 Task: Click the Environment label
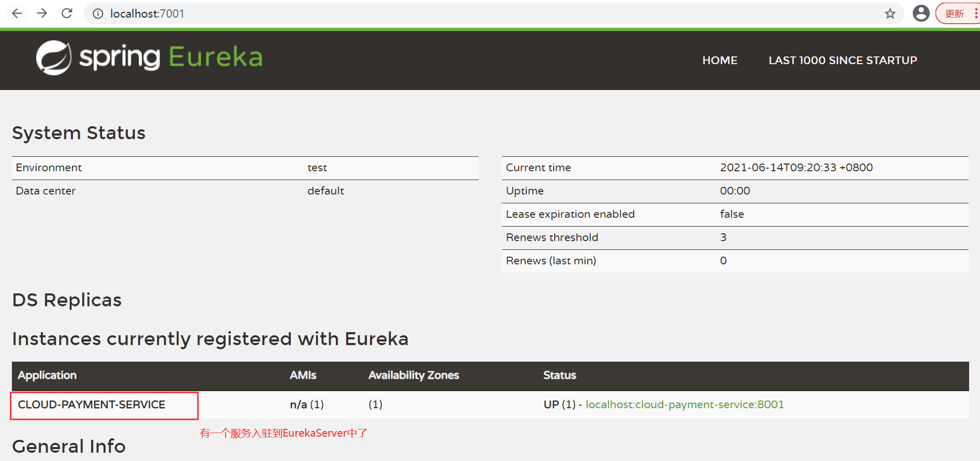pos(49,168)
